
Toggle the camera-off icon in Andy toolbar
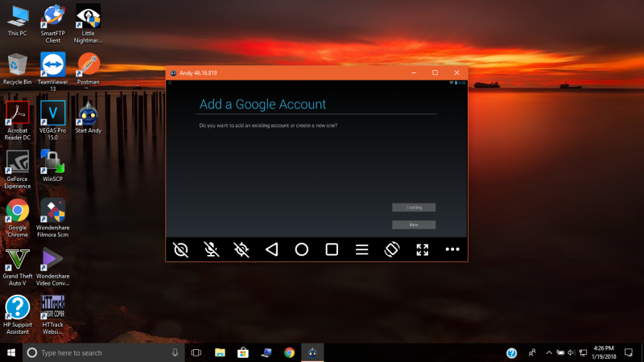[180, 249]
